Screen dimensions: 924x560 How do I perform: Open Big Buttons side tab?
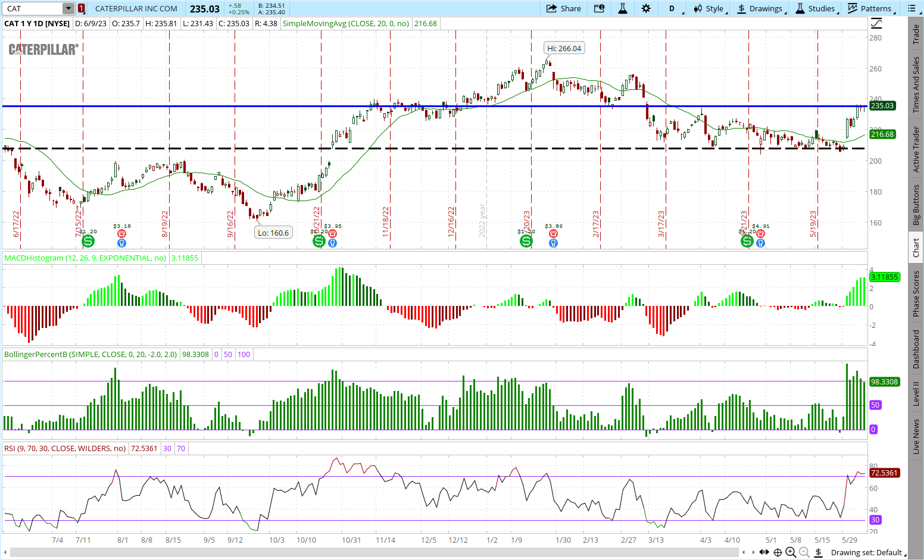[916, 205]
